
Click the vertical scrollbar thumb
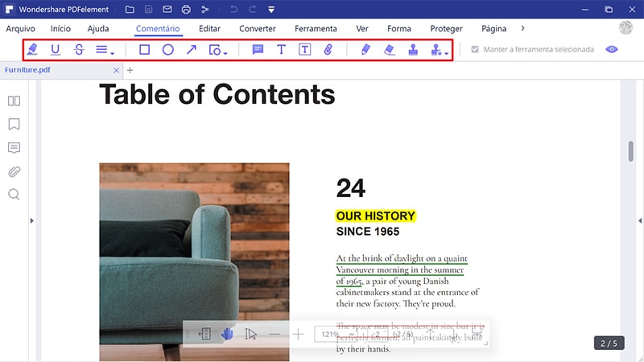pyautogui.click(x=630, y=151)
